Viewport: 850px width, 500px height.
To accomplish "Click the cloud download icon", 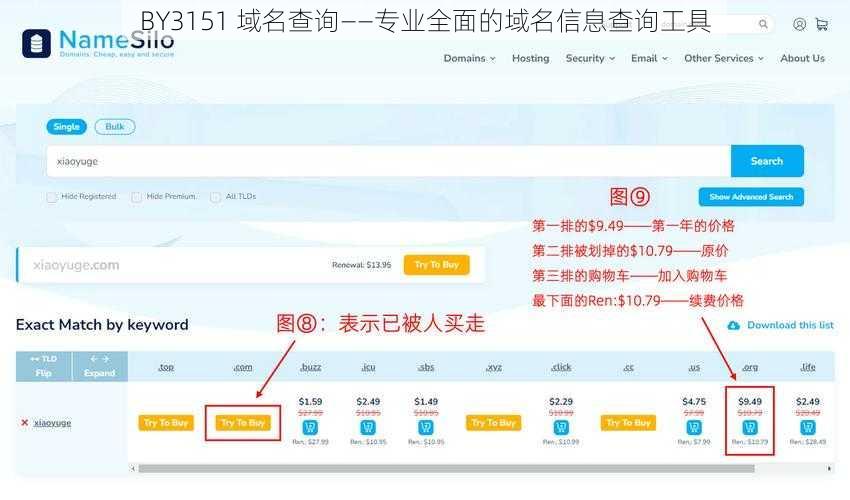I will point(733,325).
